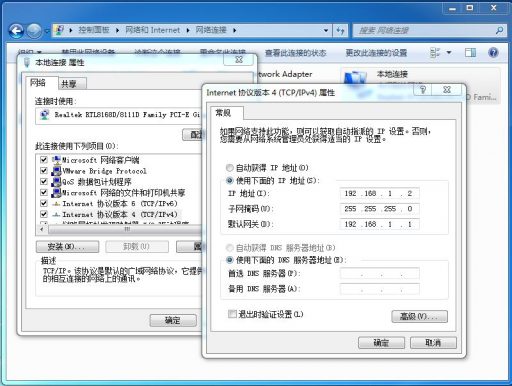Toggle Internet 协议版本 6 (TCP/IPv6) checkbox
The height and width of the screenshot is (386, 512).
pyautogui.click(x=43, y=203)
